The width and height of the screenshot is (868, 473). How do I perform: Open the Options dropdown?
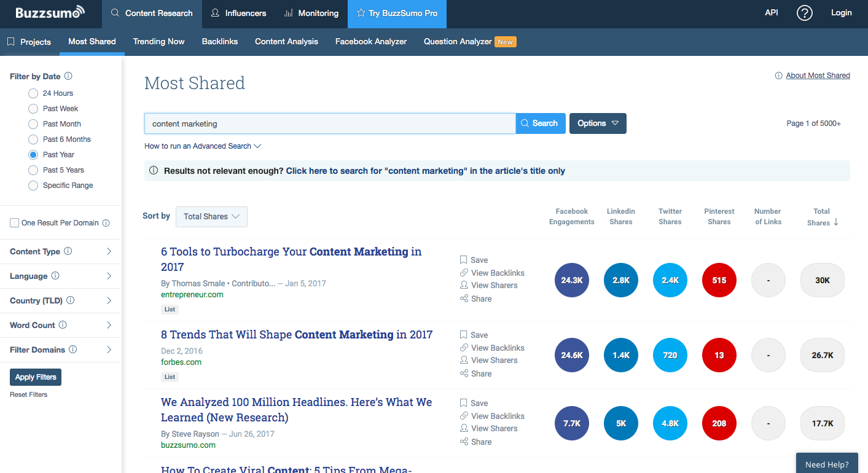coord(598,123)
